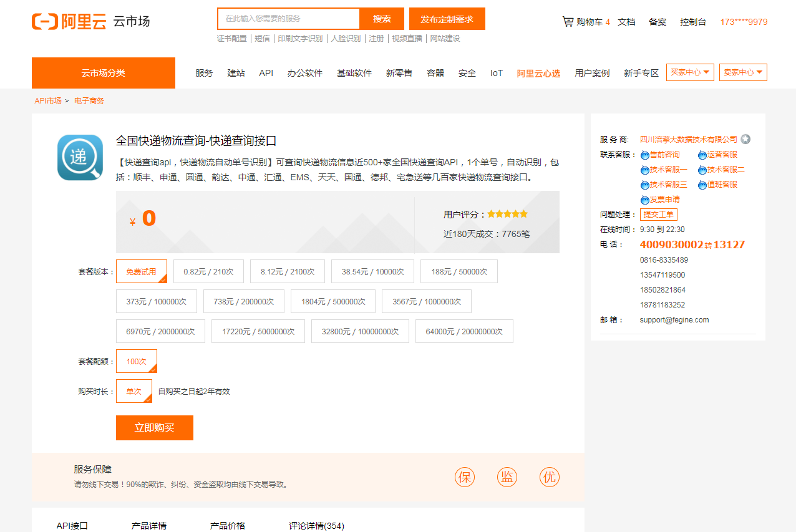
Task: Open the 文档 documentation link
Action: click(x=626, y=22)
